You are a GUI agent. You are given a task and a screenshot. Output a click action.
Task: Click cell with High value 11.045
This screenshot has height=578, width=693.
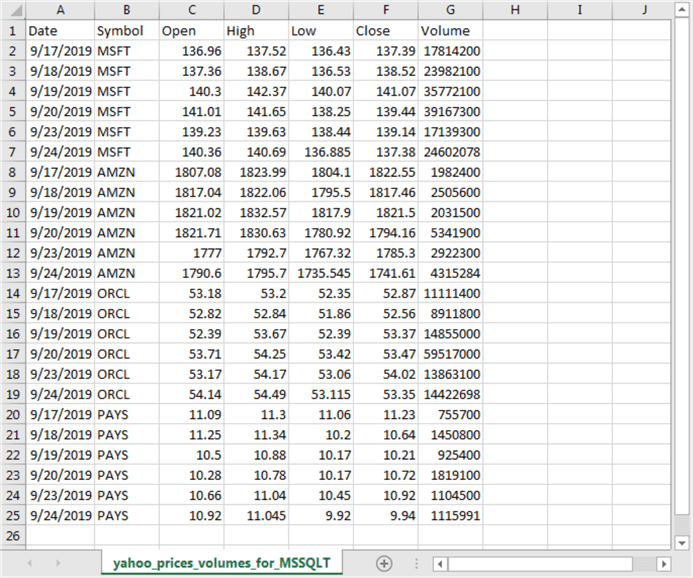[x=256, y=516]
